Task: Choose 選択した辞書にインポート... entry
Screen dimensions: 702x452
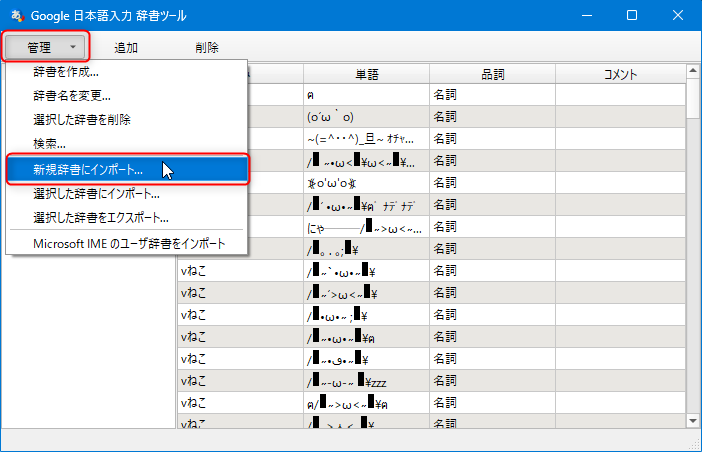Action: pyautogui.click(x=126, y=194)
